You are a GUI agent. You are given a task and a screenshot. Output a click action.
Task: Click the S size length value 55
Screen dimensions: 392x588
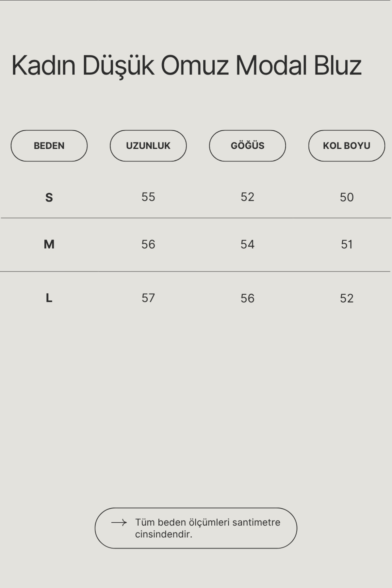pos(148,197)
